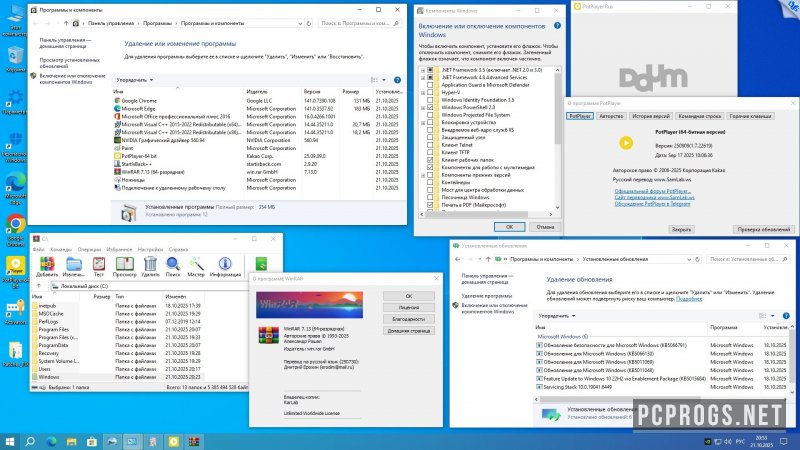800x450 pixels.
Task: Switch to Горячие клавиши tab
Action: [x=750, y=116]
